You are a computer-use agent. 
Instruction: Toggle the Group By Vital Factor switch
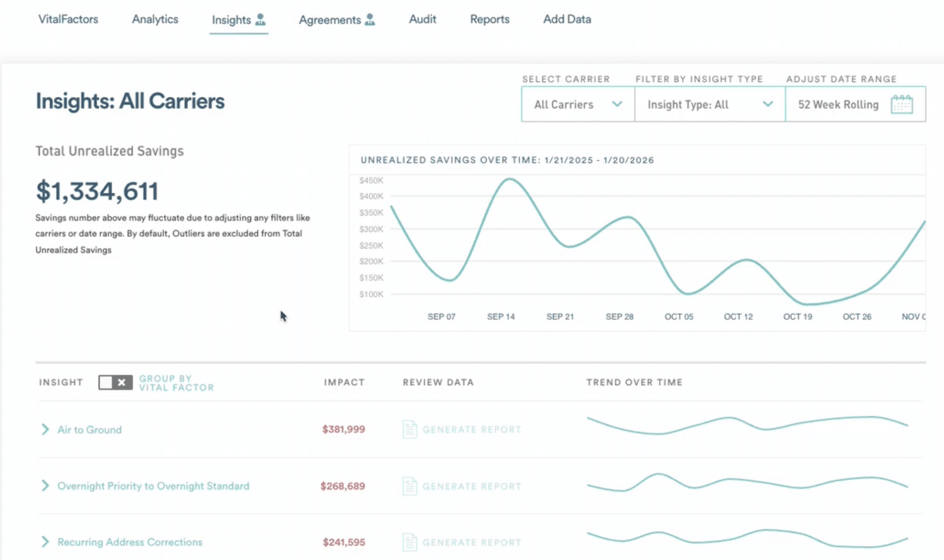click(115, 382)
